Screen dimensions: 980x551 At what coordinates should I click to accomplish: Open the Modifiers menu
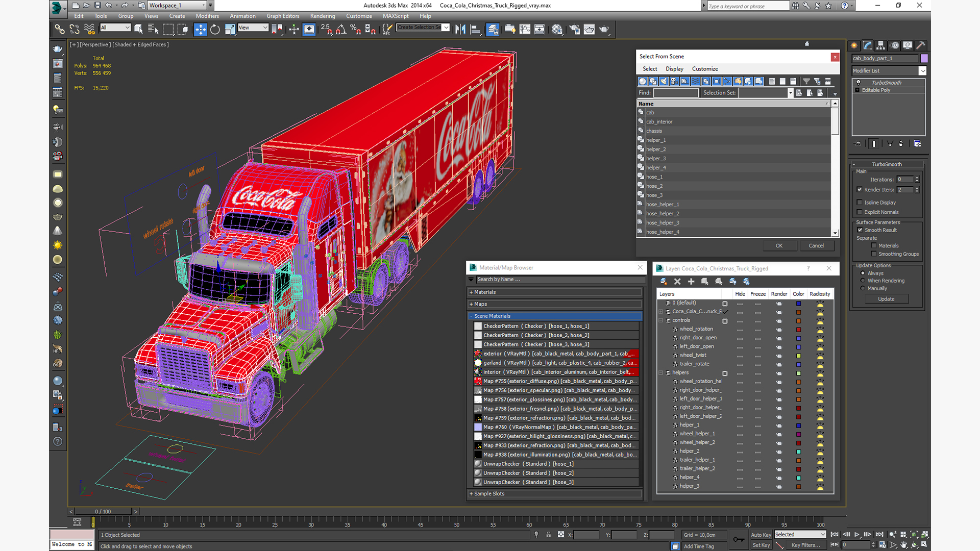click(x=207, y=16)
